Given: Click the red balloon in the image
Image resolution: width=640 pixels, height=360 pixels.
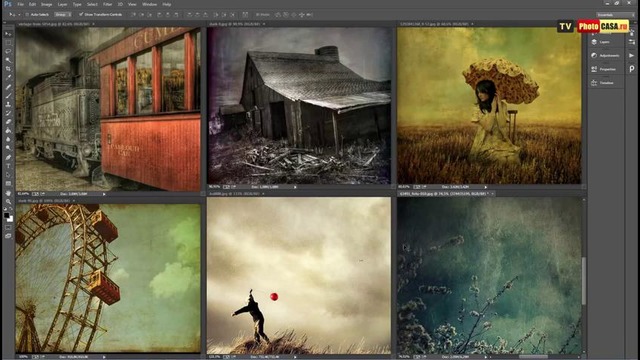Looking at the screenshot, I should coord(274,297).
